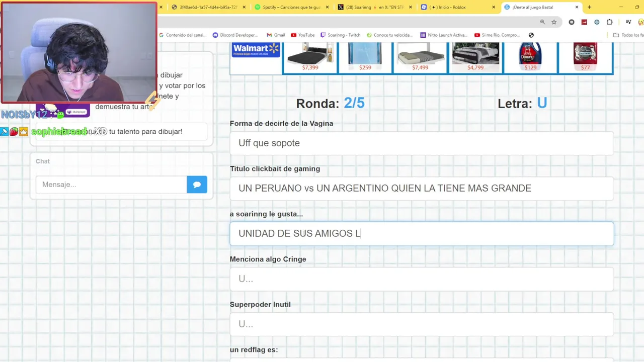Open the Nitro Launch Activa bookmark
This screenshot has width=644, height=362.
pyautogui.click(x=444, y=35)
